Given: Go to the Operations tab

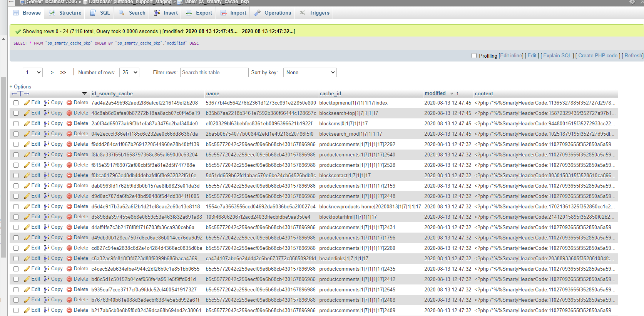Looking at the screenshot, I should [x=273, y=13].
